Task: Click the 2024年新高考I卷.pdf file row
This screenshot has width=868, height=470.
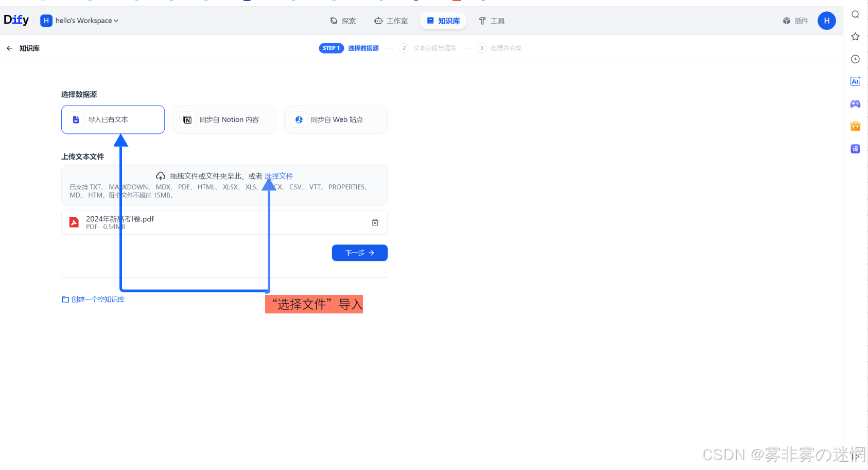Action: (x=224, y=222)
